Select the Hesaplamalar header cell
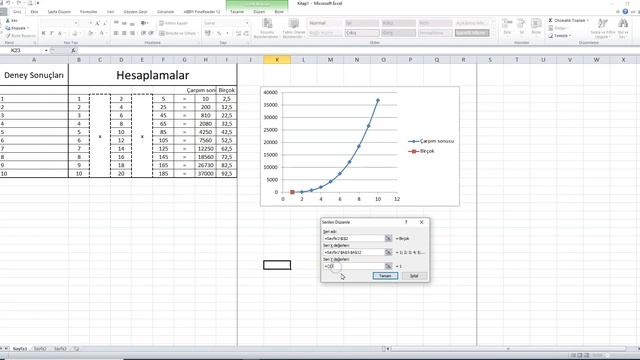Screen dimensions: 640x360 point(153,75)
